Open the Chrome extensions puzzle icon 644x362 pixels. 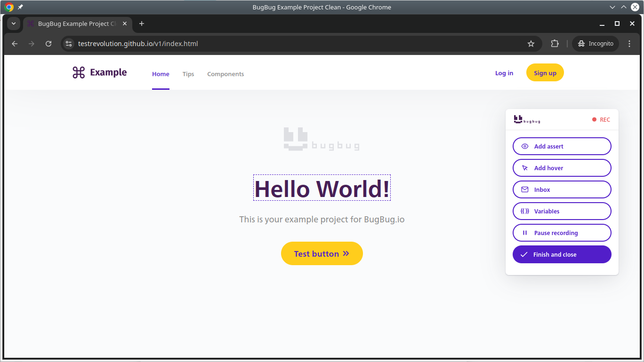(x=555, y=44)
